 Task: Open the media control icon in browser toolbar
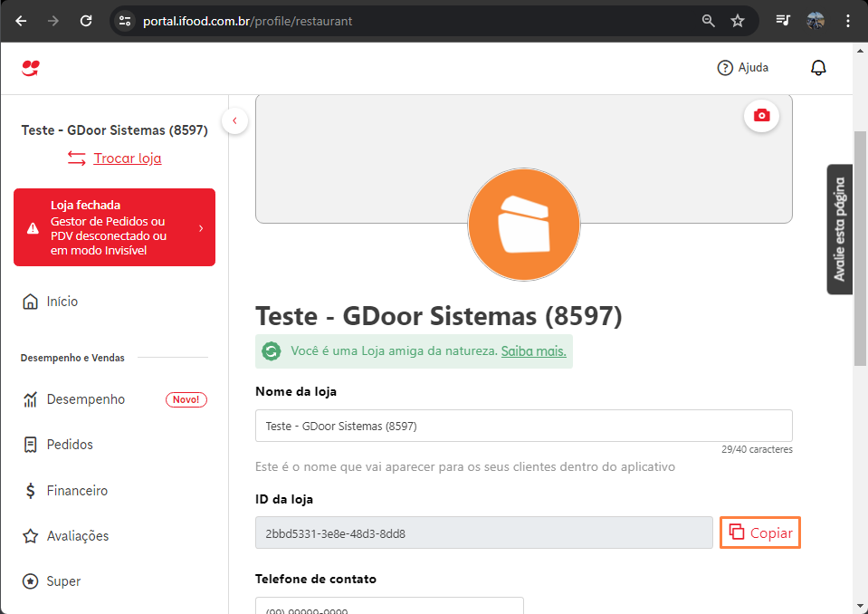[783, 21]
